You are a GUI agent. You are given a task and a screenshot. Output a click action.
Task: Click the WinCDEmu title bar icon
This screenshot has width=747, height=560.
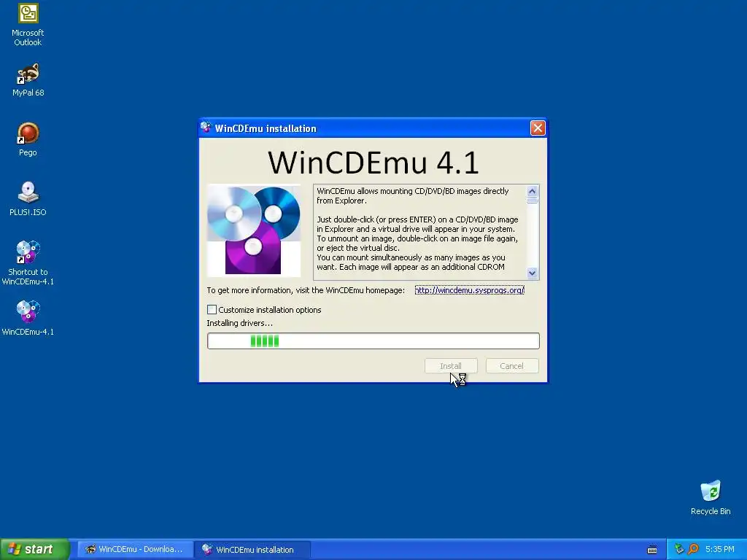point(206,128)
